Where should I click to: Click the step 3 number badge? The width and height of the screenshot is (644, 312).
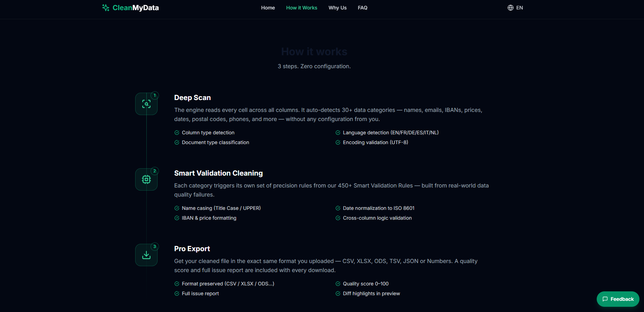(155, 247)
